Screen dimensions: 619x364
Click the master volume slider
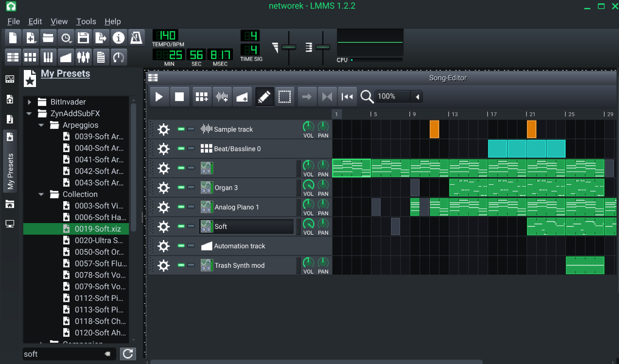point(288,47)
